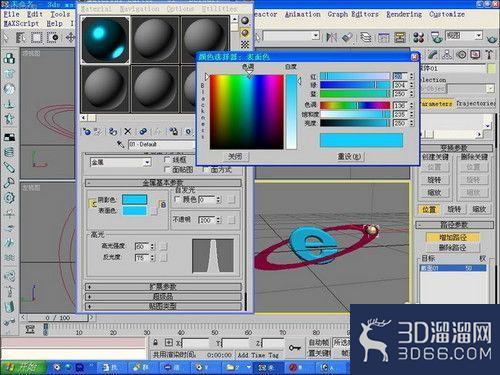Click Put to Library icon
This screenshot has height=375, width=500.
[174, 132]
